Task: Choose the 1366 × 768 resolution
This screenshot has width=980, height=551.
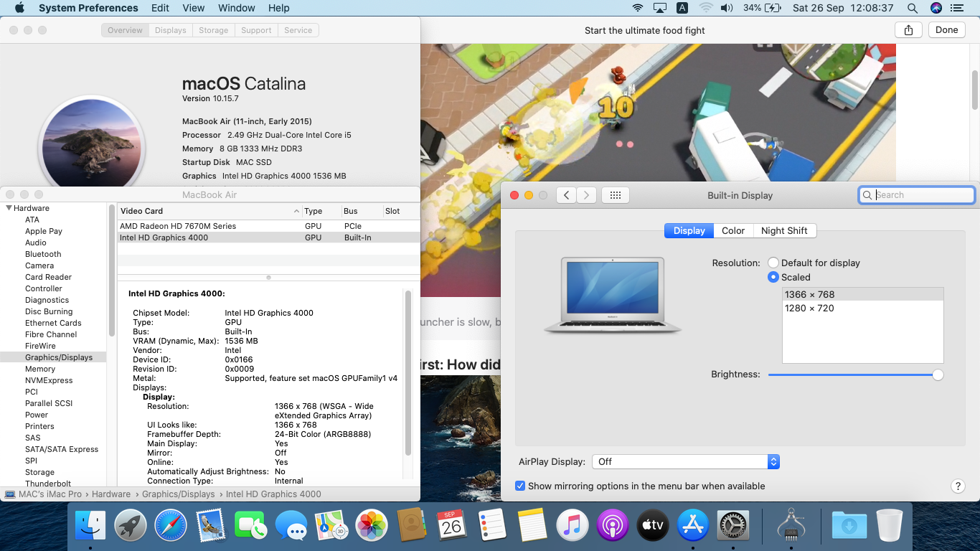Action: coord(862,294)
